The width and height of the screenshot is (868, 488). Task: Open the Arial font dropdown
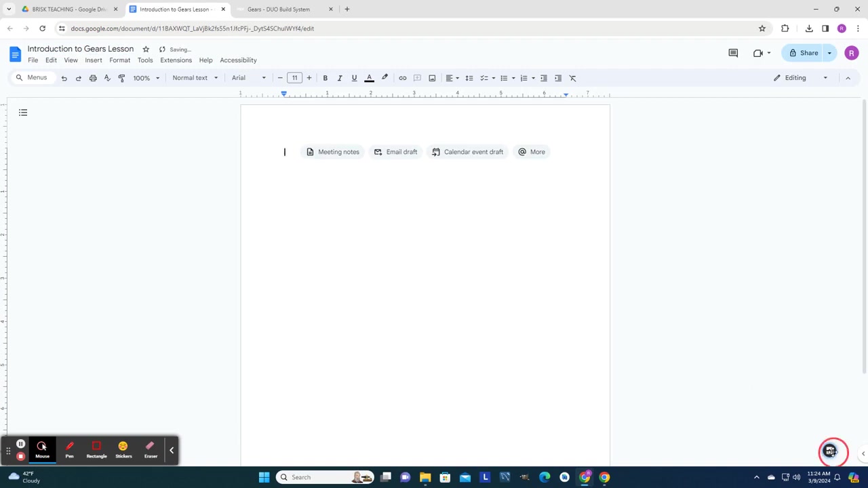click(249, 78)
